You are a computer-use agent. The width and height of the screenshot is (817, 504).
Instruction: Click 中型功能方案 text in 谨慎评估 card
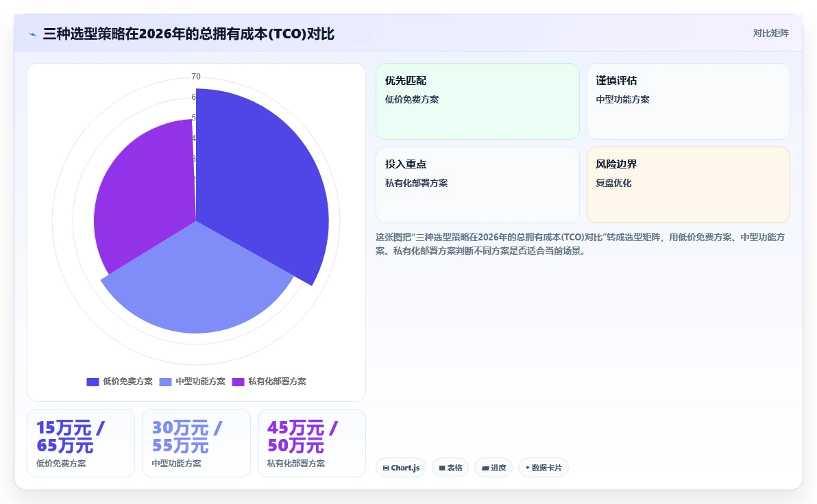(x=622, y=99)
